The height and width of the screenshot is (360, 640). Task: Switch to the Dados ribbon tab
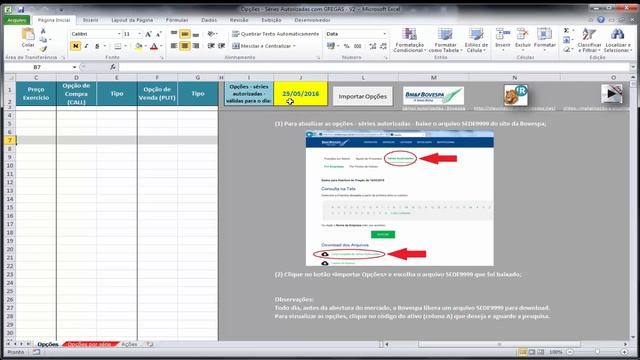pyautogui.click(x=209, y=20)
